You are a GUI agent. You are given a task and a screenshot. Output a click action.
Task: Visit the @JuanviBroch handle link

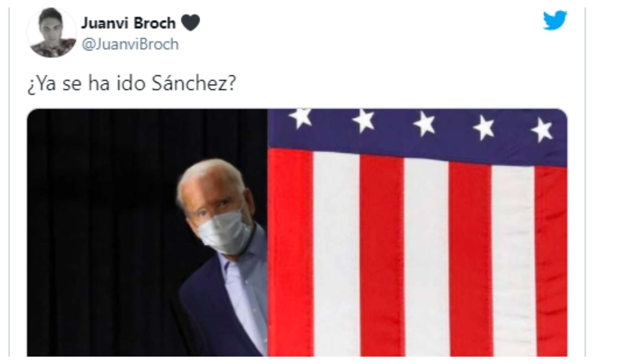click(130, 44)
